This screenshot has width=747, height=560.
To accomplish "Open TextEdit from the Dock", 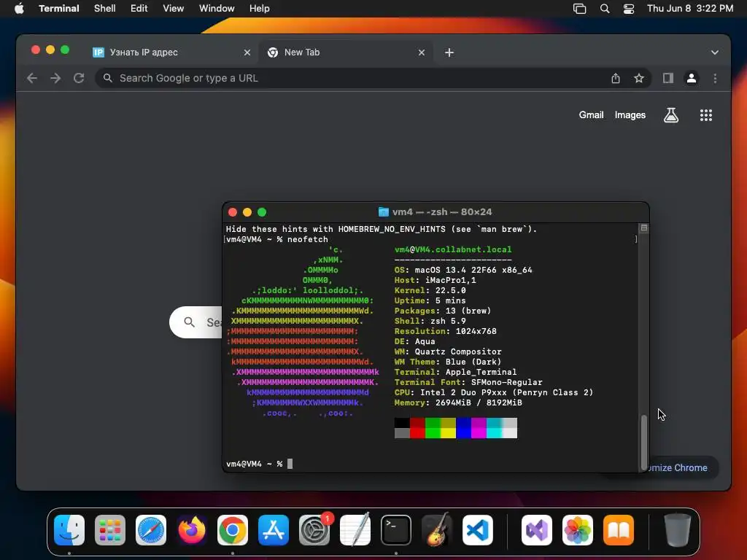I will (355, 530).
